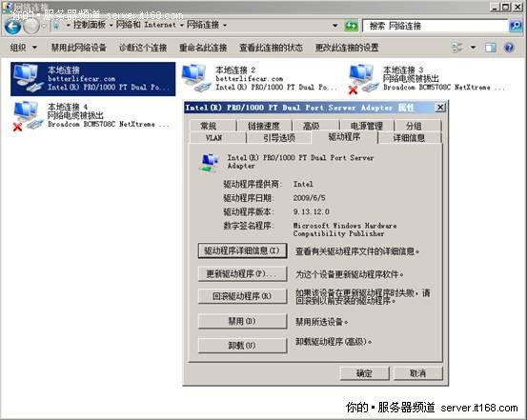Expand the 网络连接 breadcrumb arrow

pyautogui.click(x=225, y=25)
